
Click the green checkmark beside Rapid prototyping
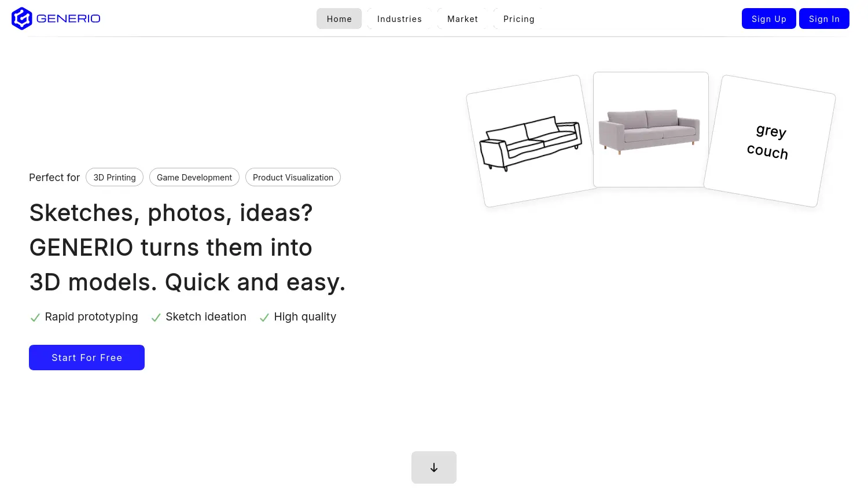35,317
